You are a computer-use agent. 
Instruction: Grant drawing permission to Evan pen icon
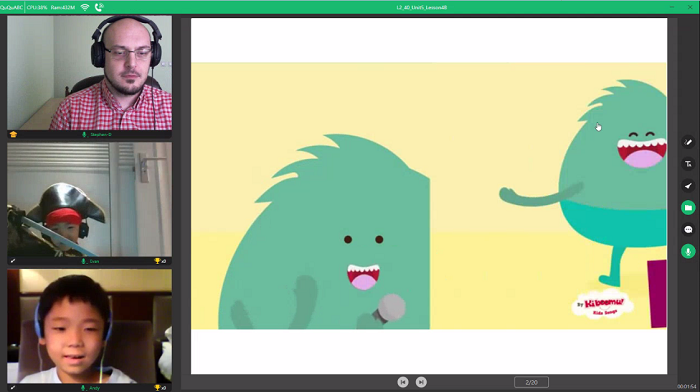pos(13,261)
